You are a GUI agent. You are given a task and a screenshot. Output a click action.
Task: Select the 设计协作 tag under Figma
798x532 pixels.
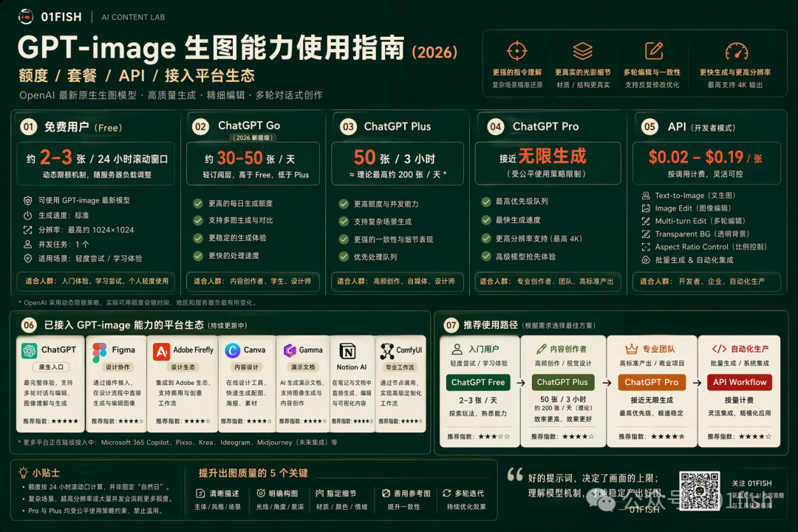(x=117, y=366)
